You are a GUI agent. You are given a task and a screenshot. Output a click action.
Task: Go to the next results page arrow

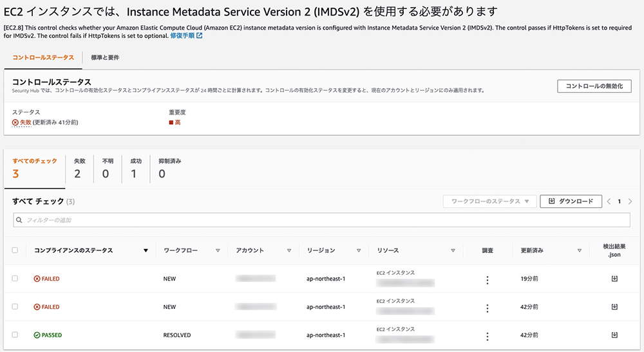[630, 201]
